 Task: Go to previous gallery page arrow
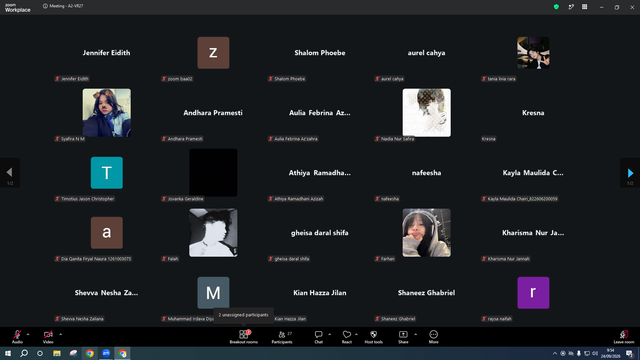pyautogui.click(x=9, y=173)
